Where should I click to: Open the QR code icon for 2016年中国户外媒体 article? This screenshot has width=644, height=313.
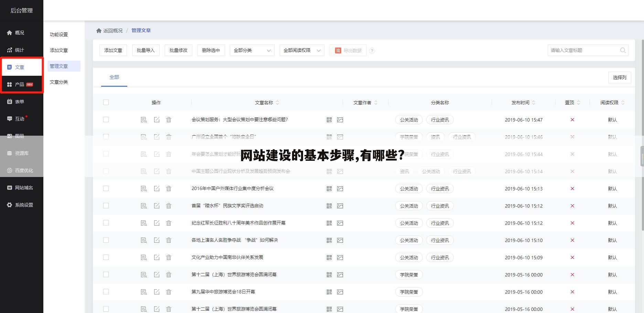pos(329,188)
